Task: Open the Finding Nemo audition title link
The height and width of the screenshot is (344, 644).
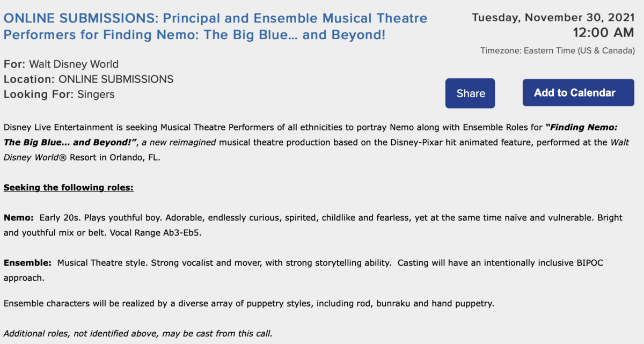Action: click(215, 27)
